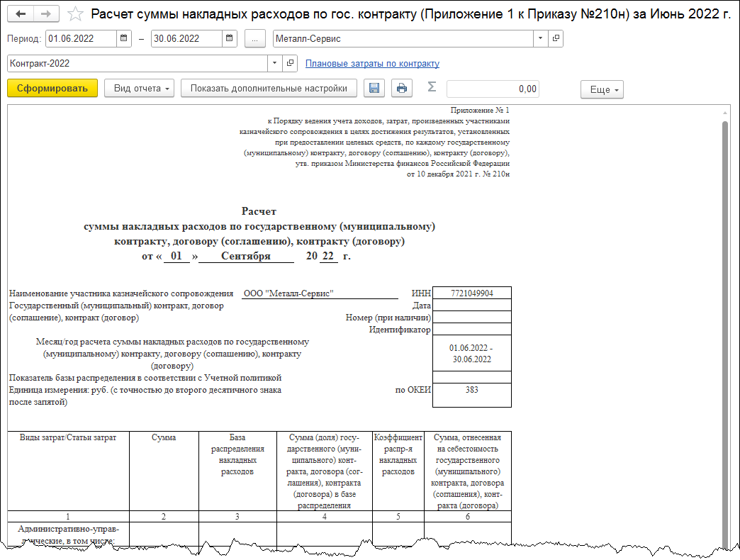Save the report with diskette icon
740x560 pixels.
[374, 88]
